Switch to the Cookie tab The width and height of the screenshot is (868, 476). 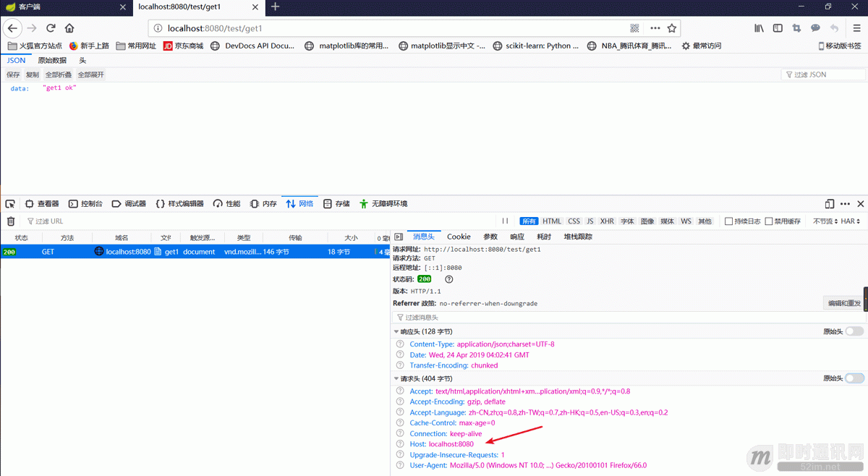(458, 237)
